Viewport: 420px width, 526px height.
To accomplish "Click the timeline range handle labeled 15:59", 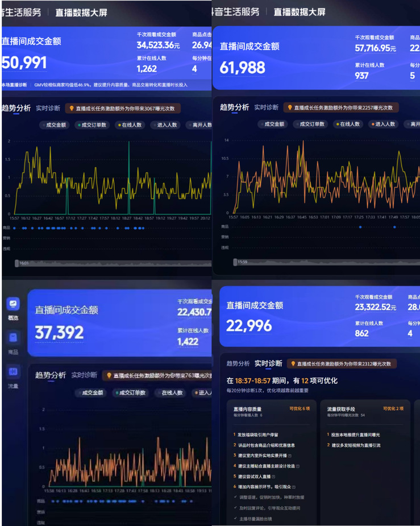I will coord(235,262).
